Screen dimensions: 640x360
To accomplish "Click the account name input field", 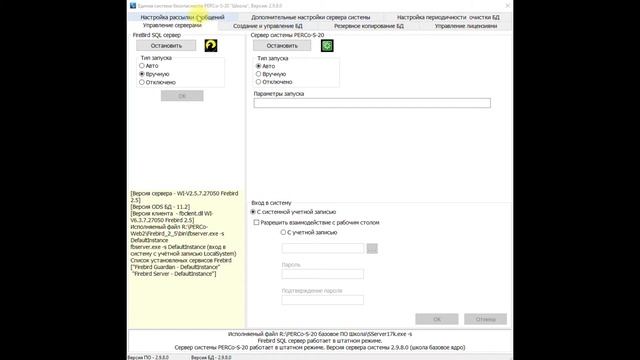I will pyautogui.click(x=322, y=248).
